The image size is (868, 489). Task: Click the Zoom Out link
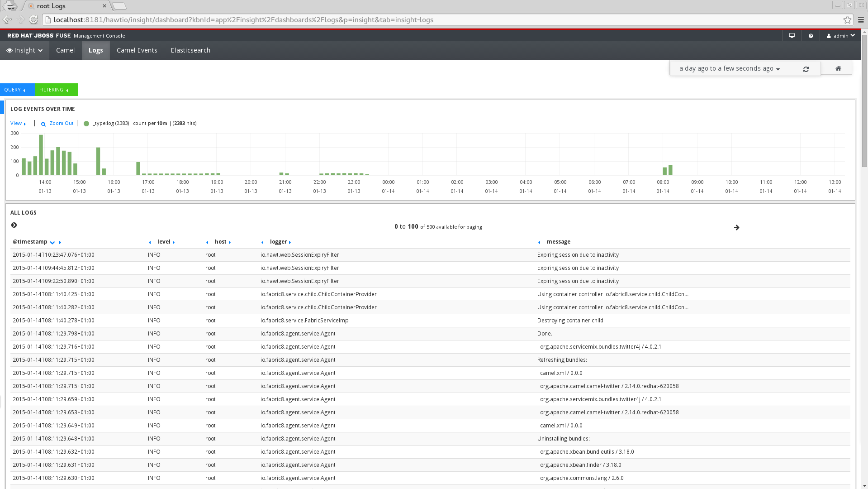[x=62, y=123]
